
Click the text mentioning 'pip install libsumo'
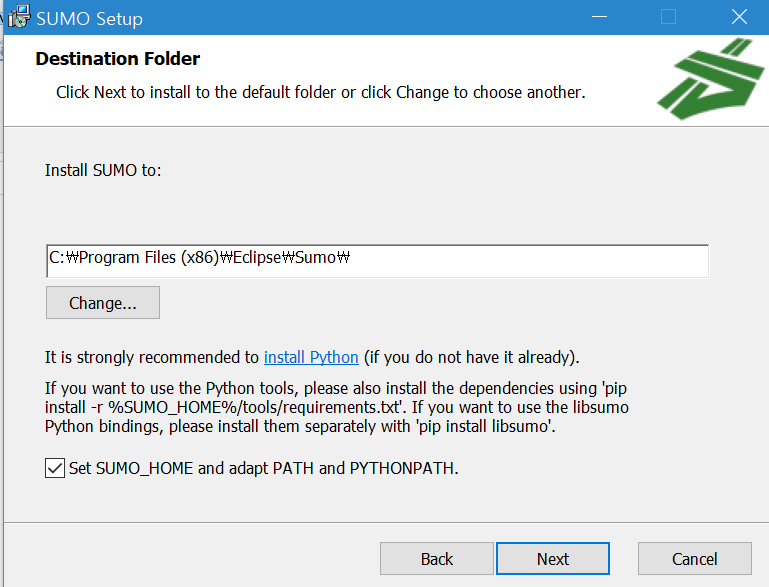click(336, 407)
